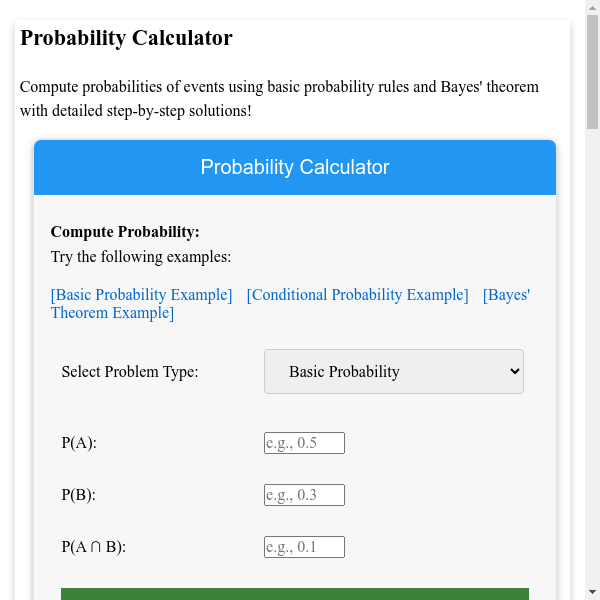Click the Compute Probability heading text

point(125,232)
